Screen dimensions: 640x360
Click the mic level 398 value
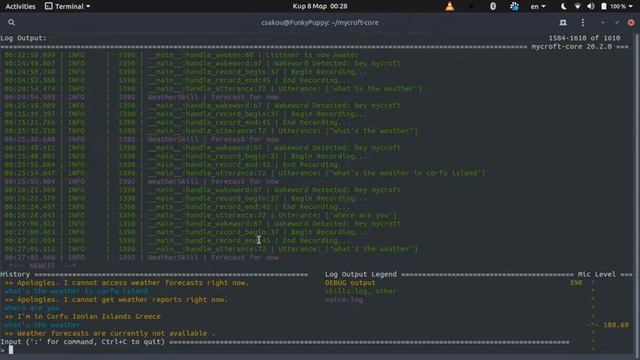pos(576,283)
